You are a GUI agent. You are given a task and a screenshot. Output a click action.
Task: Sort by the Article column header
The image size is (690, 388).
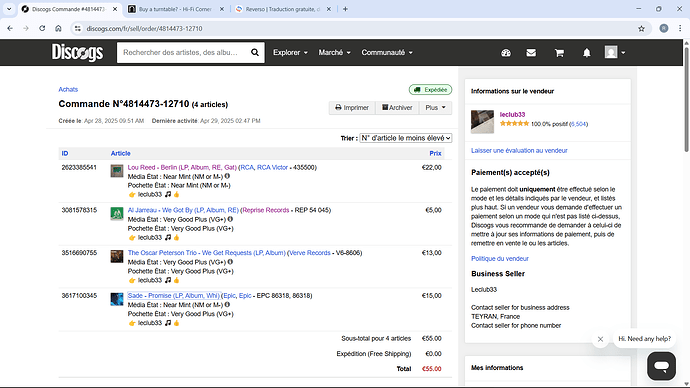(121, 153)
